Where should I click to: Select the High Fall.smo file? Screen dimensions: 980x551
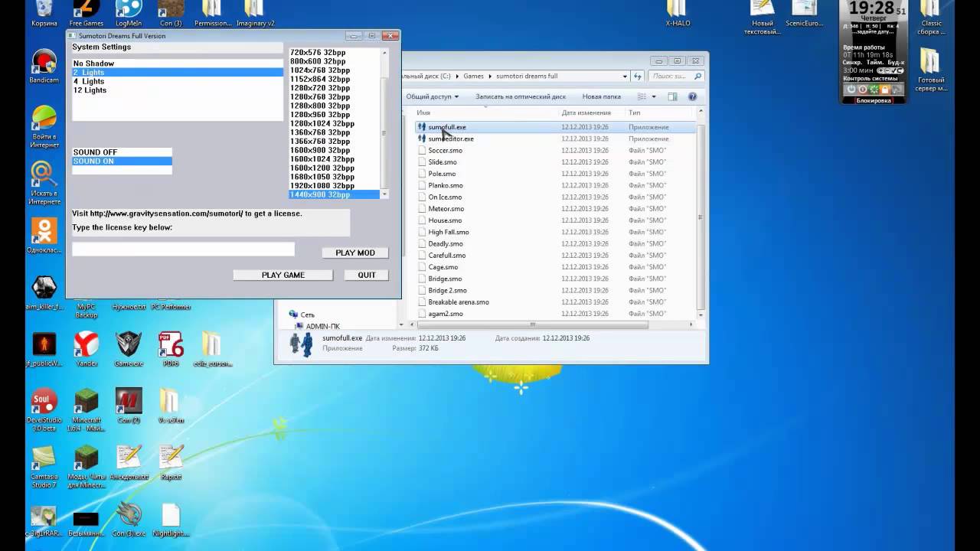[x=449, y=232]
